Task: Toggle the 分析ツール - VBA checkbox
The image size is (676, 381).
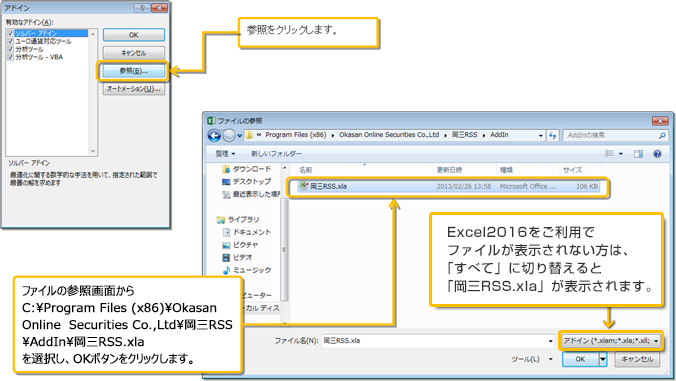Action: [x=10, y=57]
